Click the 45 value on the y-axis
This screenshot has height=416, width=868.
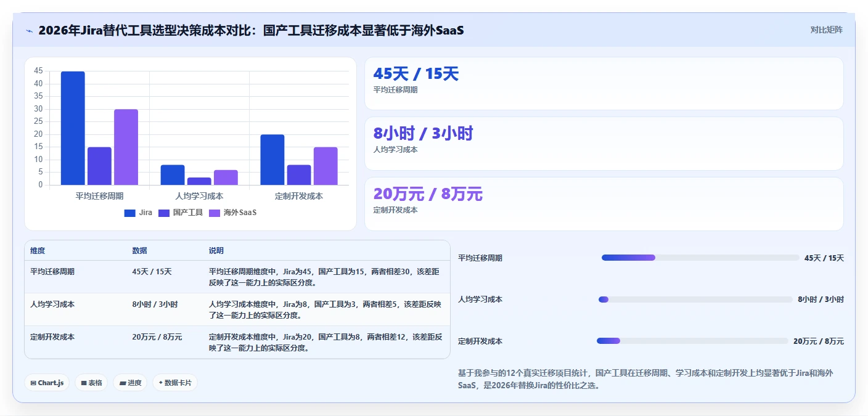click(x=39, y=71)
